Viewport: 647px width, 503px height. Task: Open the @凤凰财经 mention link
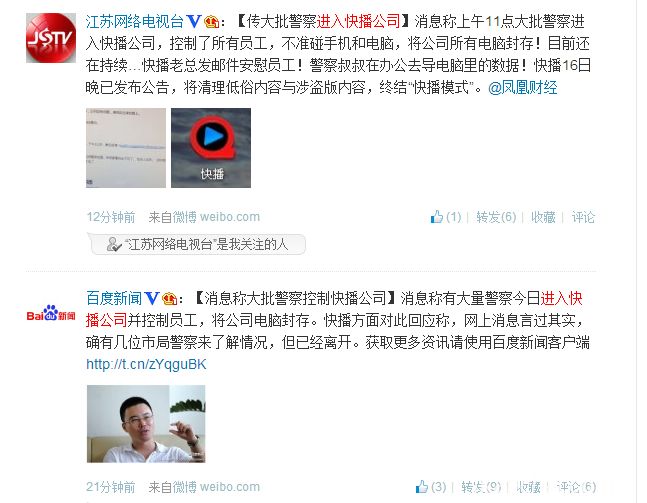522,87
